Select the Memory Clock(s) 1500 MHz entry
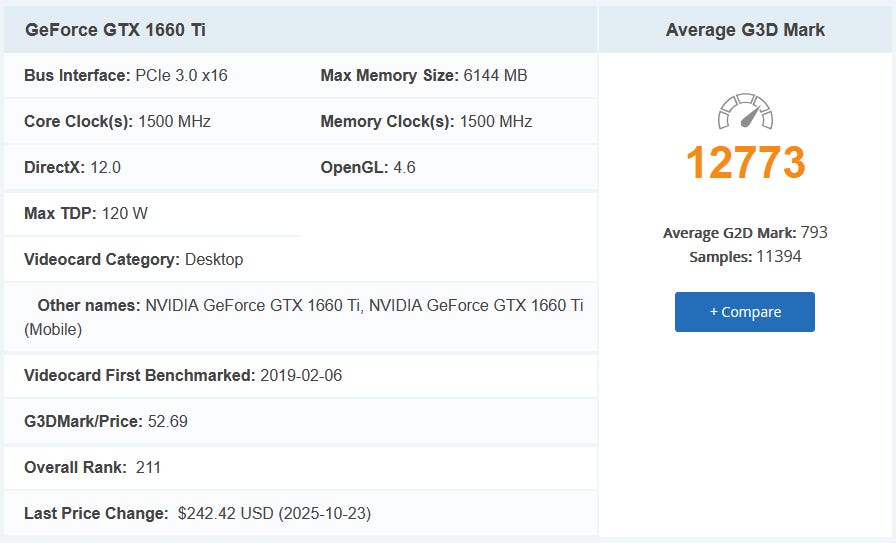The width and height of the screenshot is (896, 543). pos(426,122)
